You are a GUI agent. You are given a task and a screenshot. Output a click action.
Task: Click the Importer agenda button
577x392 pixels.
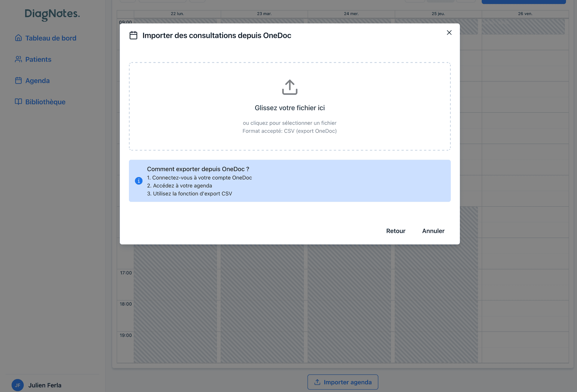(x=343, y=382)
